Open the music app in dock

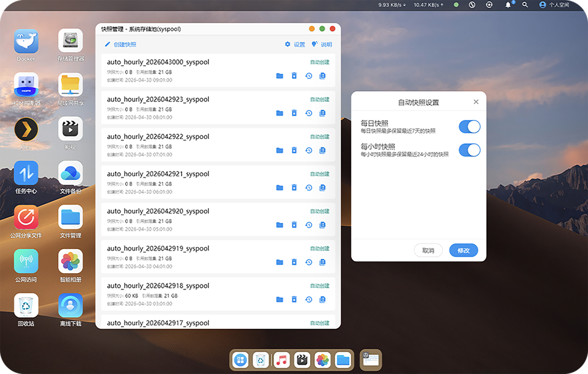pos(281,360)
